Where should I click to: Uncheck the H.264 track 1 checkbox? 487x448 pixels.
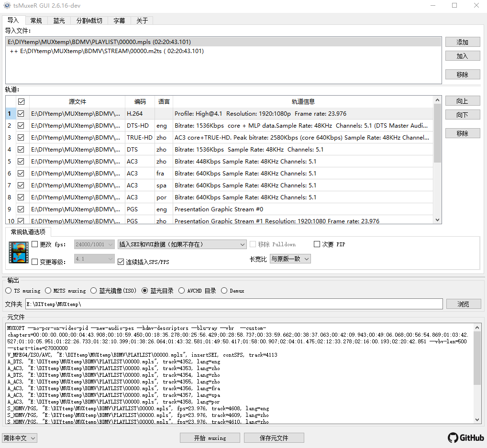click(21, 114)
